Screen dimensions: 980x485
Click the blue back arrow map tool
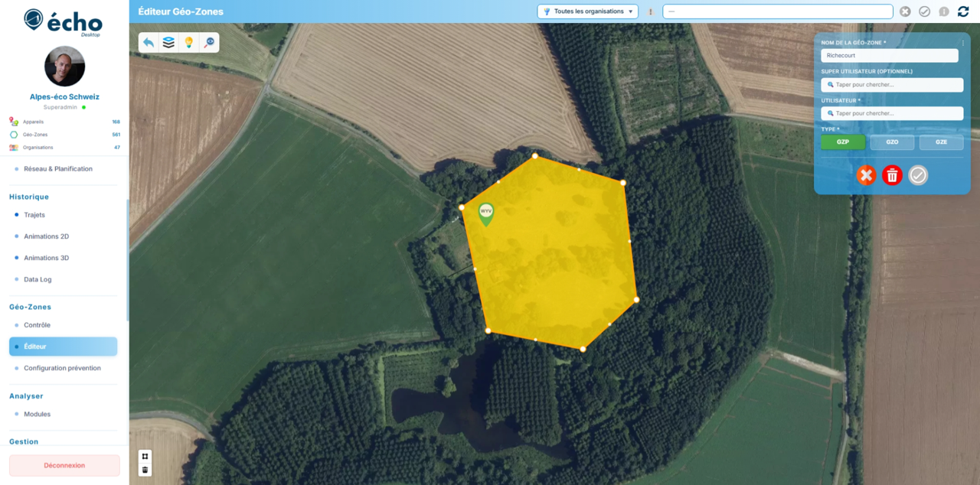click(149, 43)
